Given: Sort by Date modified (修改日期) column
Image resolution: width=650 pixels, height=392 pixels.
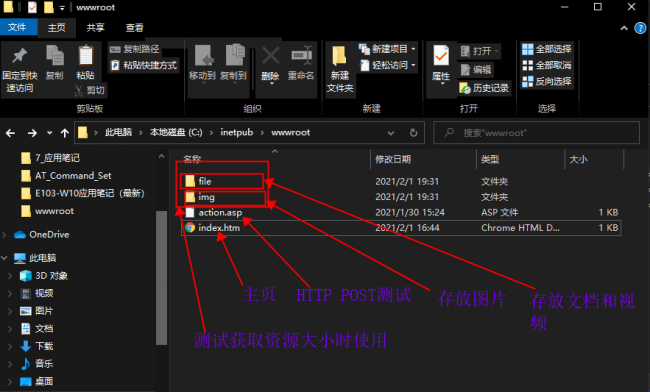Looking at the screenshot, I should (393, 159).
